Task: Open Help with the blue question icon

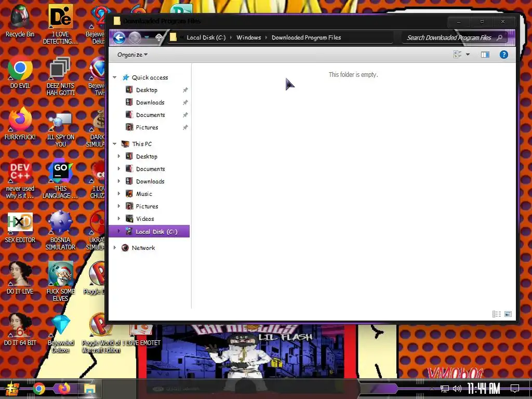Action: click(x=504, y=55)
